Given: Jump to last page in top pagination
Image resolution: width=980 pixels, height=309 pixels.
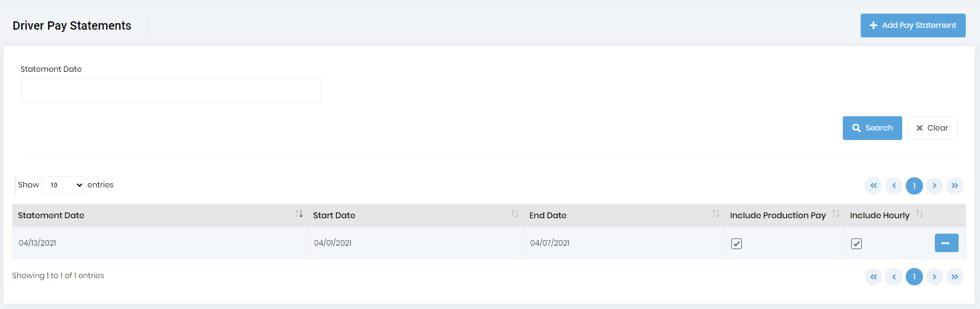Looking at the screenshot, I should pyautogui.click(x=954, y=186).
